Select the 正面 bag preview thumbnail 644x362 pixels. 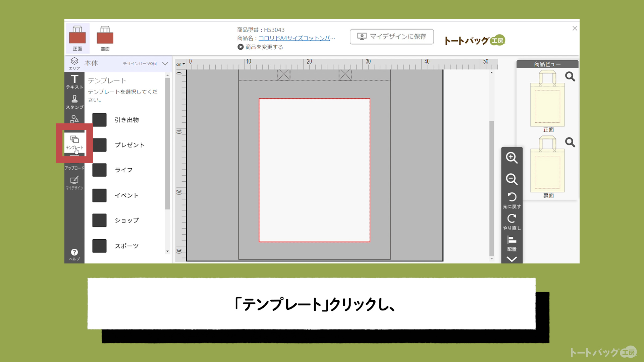click(x=547, y=98)
